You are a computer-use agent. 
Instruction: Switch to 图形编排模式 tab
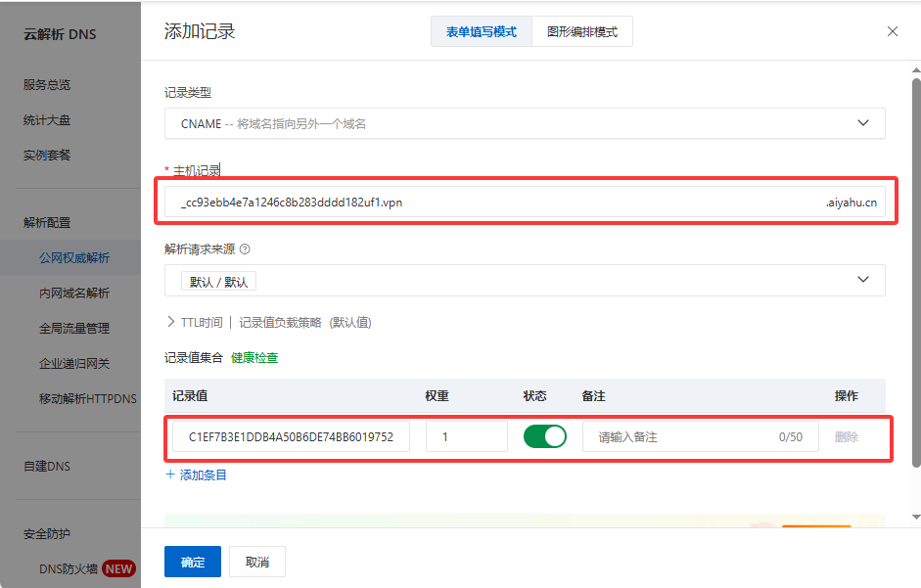[x=582, y=31]
